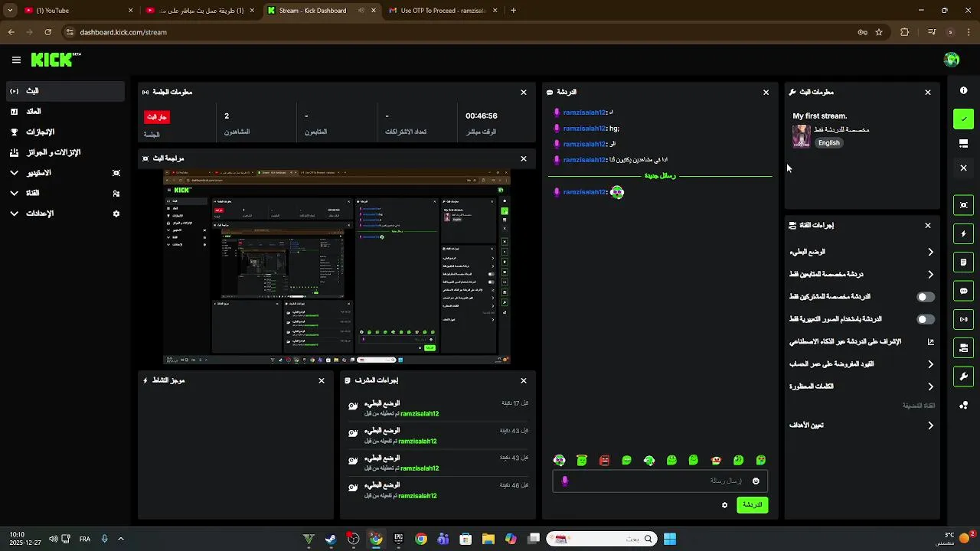Click the green checkmark toolbar button

click(963, 119)
